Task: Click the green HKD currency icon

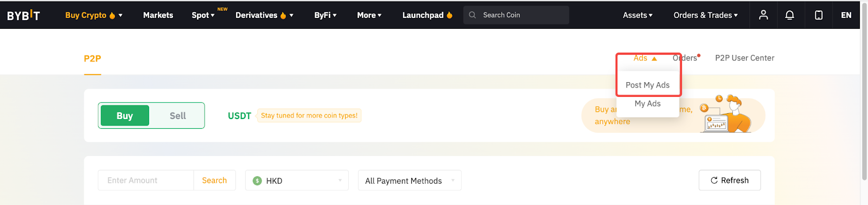Action: 258,181
